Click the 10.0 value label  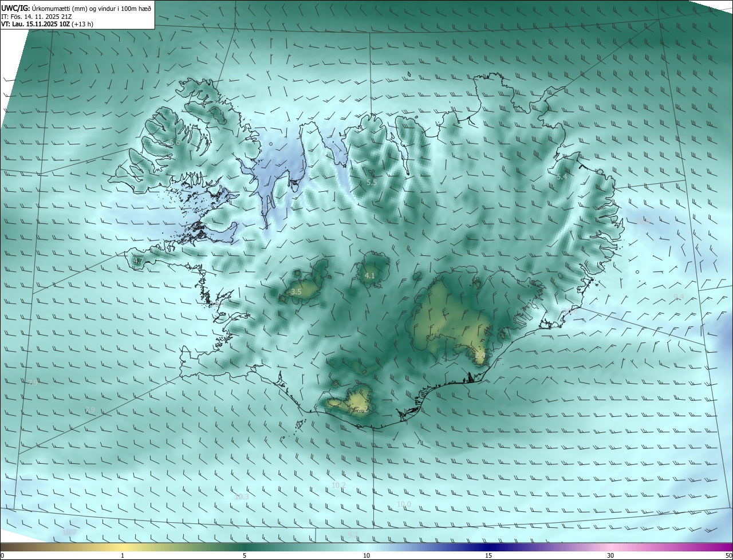point(404,504)
